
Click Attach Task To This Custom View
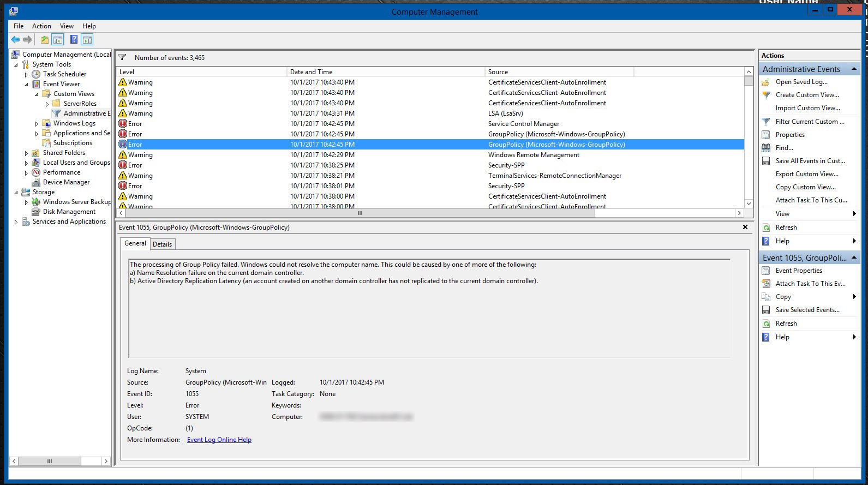tap(812, 200)
